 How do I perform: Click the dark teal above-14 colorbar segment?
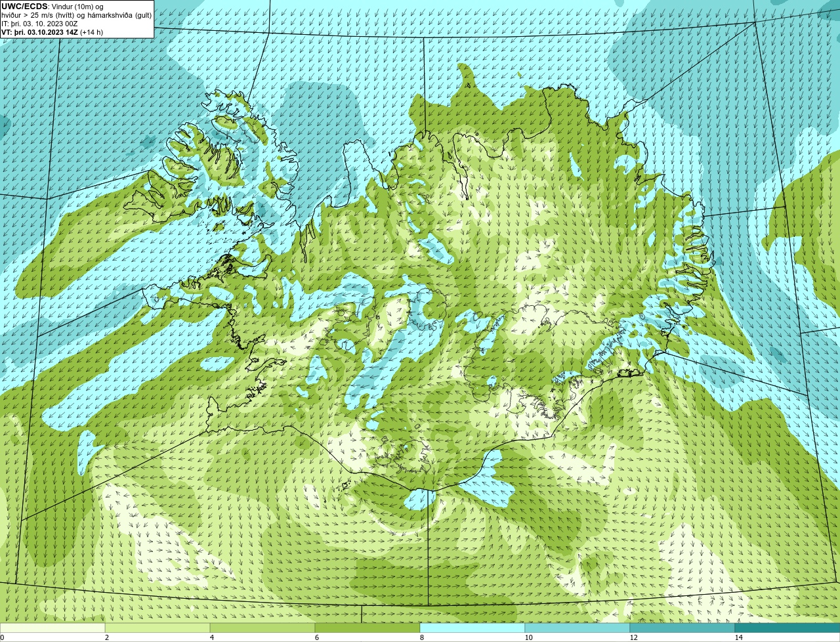tap(787, 628)
